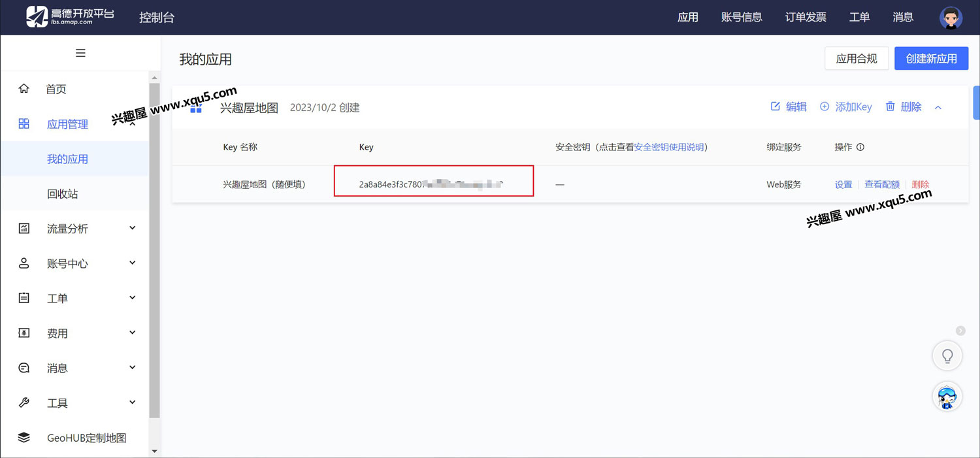
Task: Expand the 流量分析 chevron
Action: (x=133, y=228)
